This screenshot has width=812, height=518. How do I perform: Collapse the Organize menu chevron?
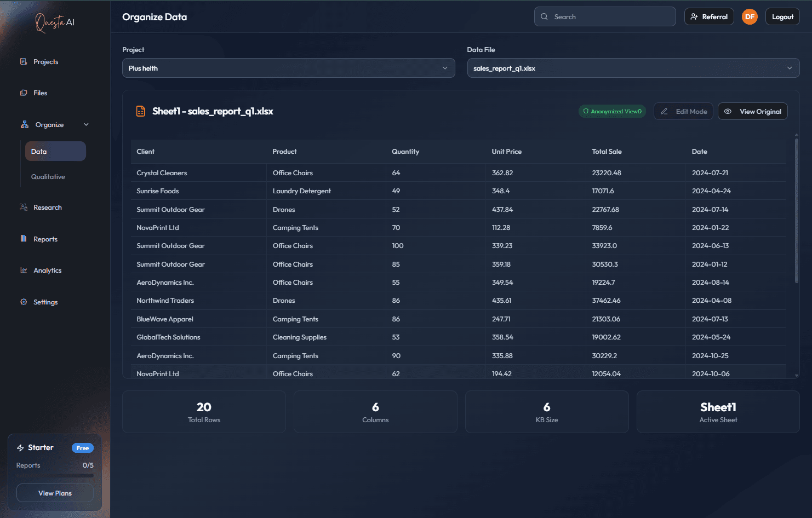click(86, 125)
